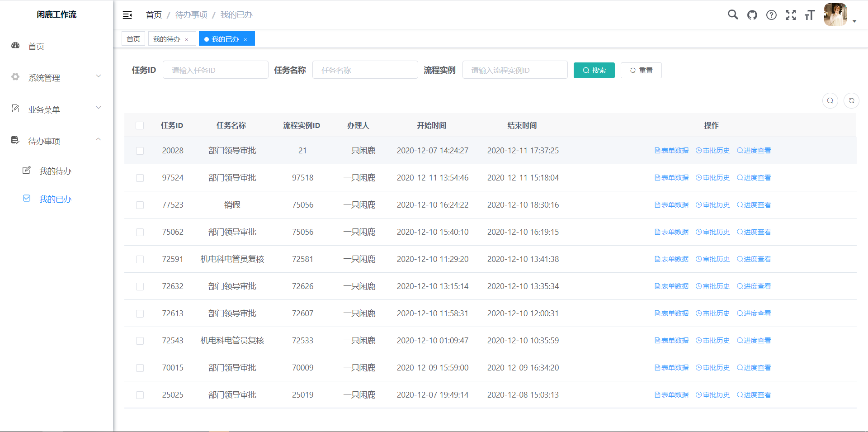The height and width of the screenshot is (432, 868).
Task: Click the 重置 button
Action: click(x=641, y=70)
